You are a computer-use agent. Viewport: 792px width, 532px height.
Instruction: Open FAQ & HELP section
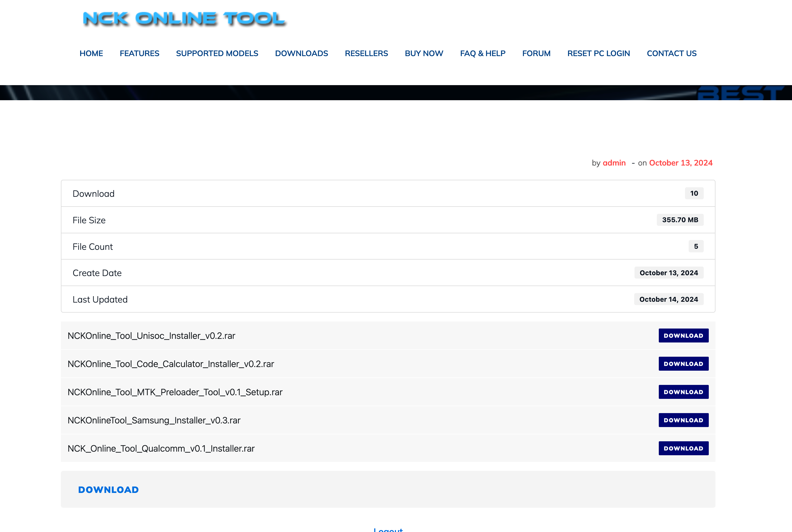tap(482, 53)
